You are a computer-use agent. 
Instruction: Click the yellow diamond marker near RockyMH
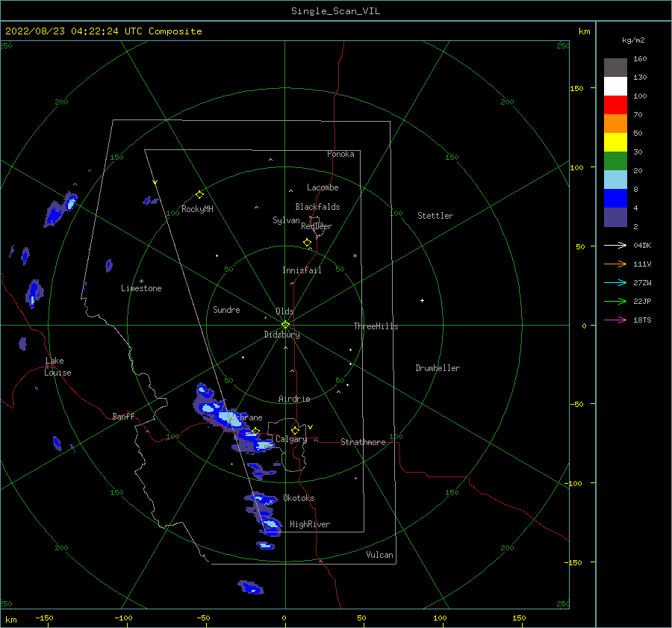pyautogui.click(x=199, y=195)
